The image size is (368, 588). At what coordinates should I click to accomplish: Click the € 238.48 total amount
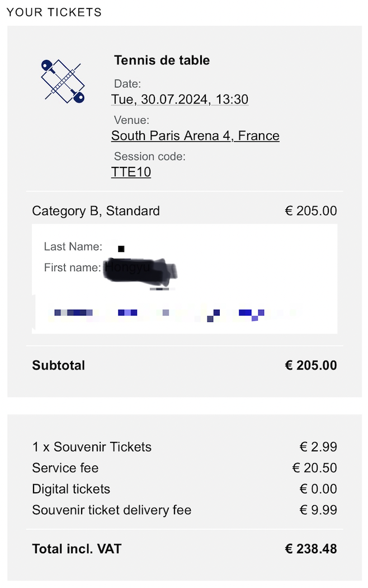[x=311, y=549]
